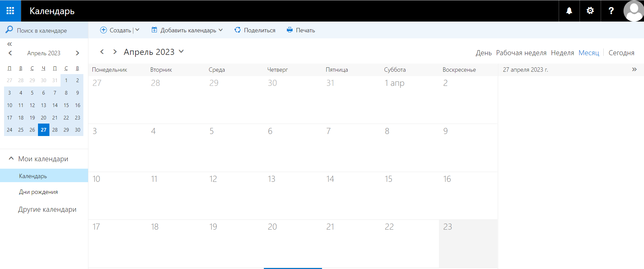Click the help question mark icon
Viewport: 644px width, 269px height.
(x=611, y=11)
